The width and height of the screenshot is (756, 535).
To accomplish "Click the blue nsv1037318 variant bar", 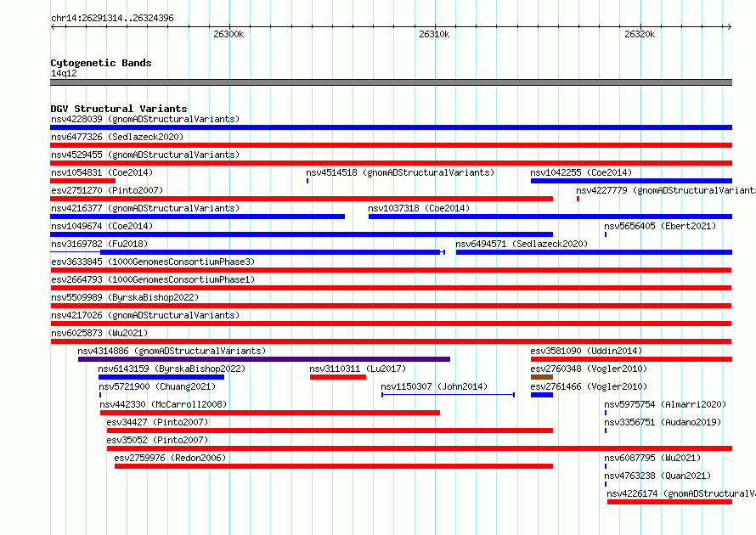I will click(x=550, y=217).
